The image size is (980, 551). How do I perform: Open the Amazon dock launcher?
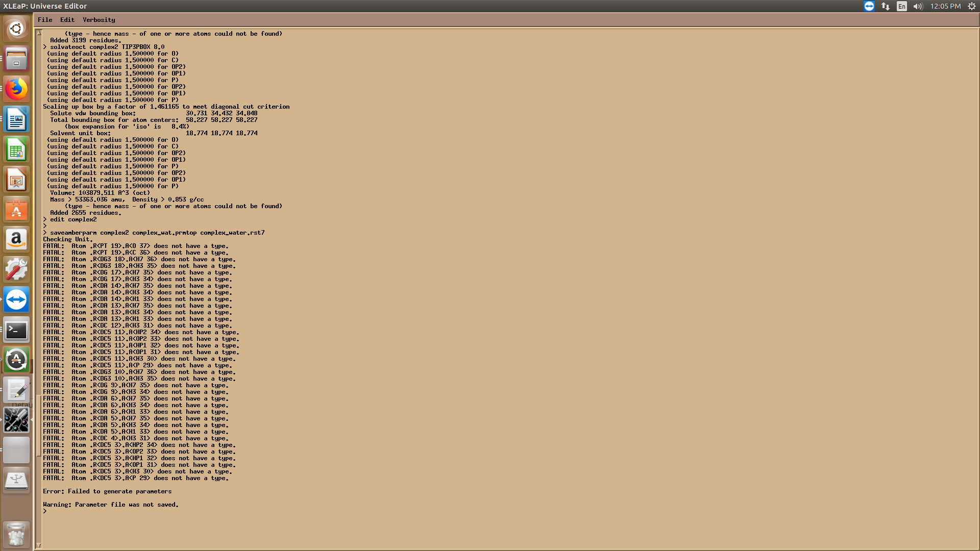coord(16,240)
